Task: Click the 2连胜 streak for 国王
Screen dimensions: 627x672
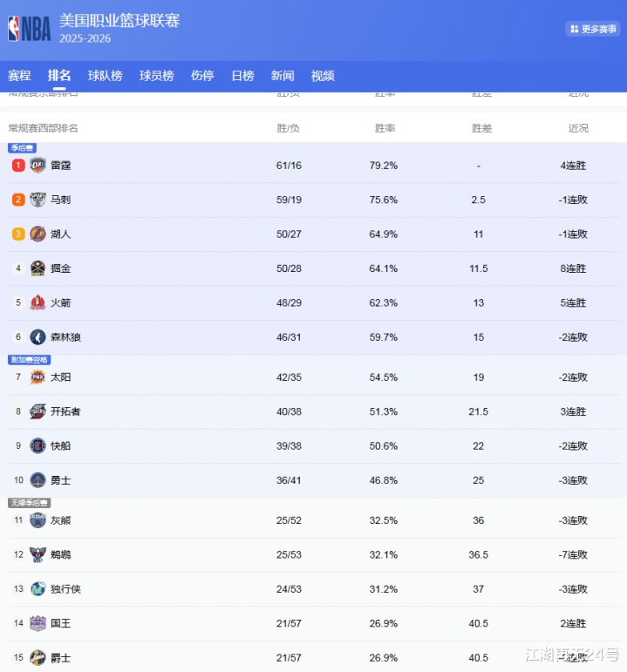Action: coord(573,623)
